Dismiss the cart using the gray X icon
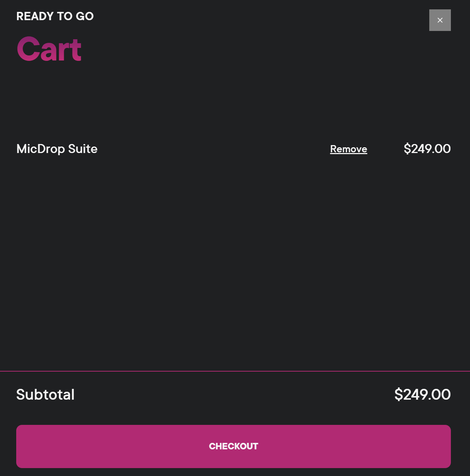The image size is (470, 476). pyautogui.click(x=440, y=20)
